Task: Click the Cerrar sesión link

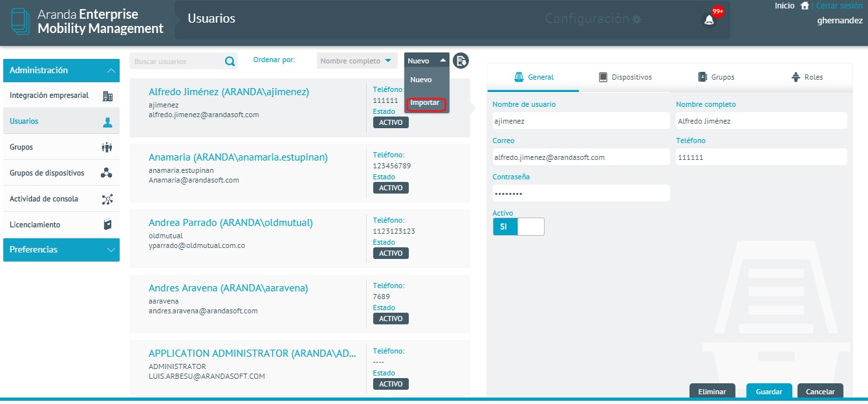Action: pyautogui.click(x=839, y=5)
